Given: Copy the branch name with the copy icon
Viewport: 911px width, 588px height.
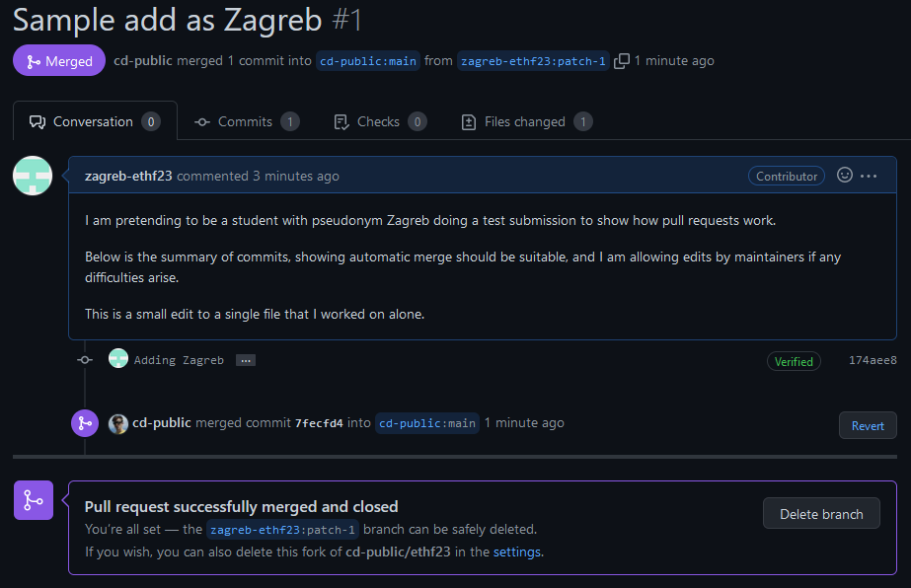Looking at the screenshot, I should click(622, 61).
